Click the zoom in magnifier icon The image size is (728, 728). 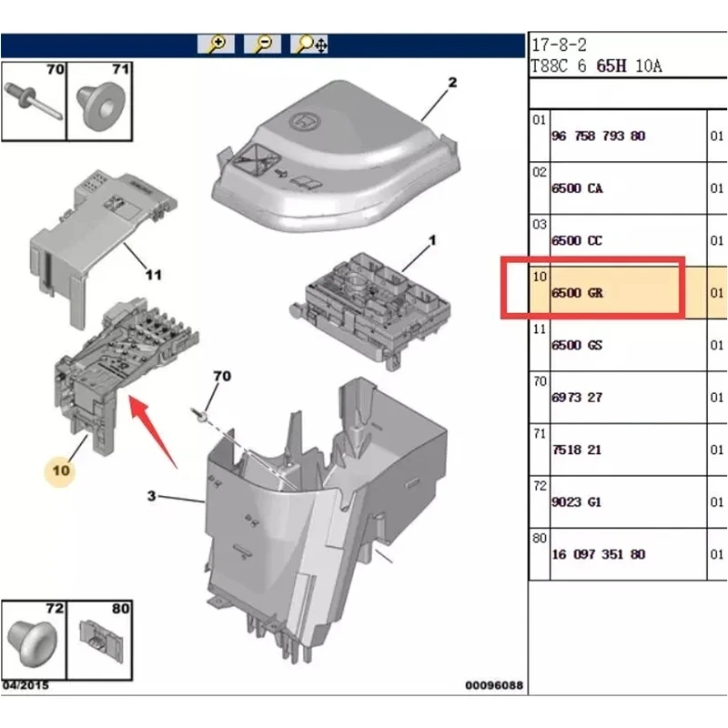click(216, 45)
